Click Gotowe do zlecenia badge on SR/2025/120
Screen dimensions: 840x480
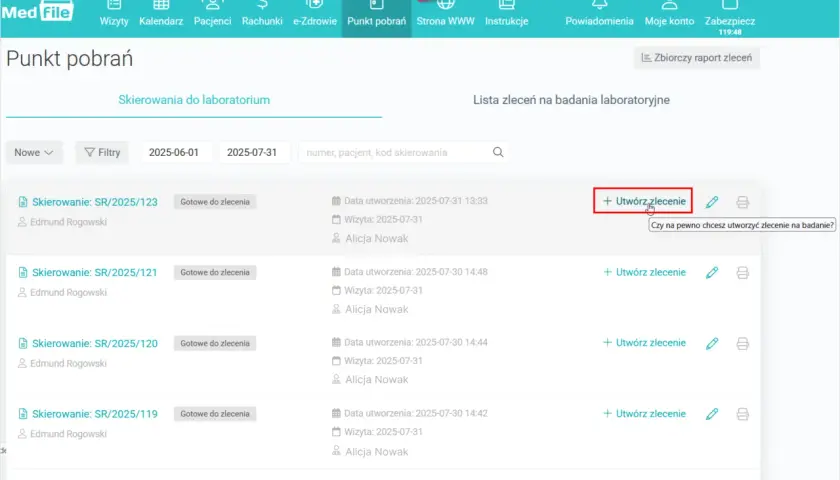pos(215,343)
